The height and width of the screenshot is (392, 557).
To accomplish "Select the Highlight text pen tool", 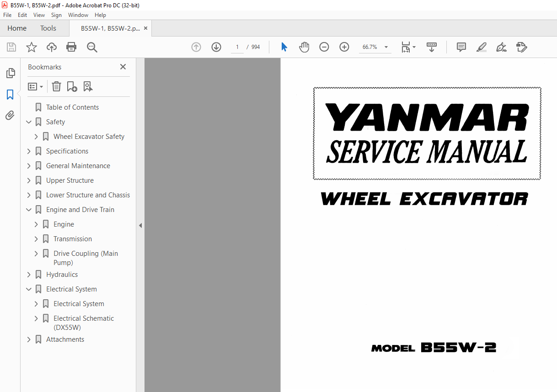I will pyautogui.click(x=481, y=47).
